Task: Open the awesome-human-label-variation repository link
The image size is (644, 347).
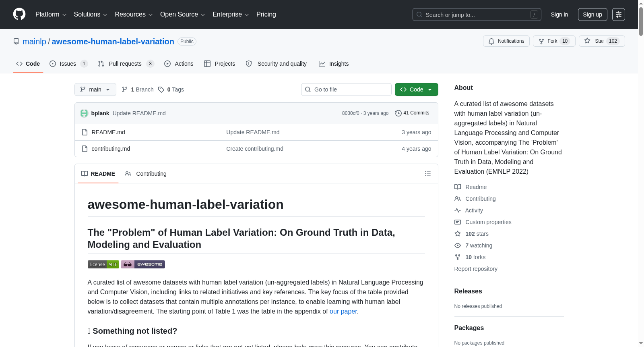Action: pyautogui.click(x=113, y=42)
